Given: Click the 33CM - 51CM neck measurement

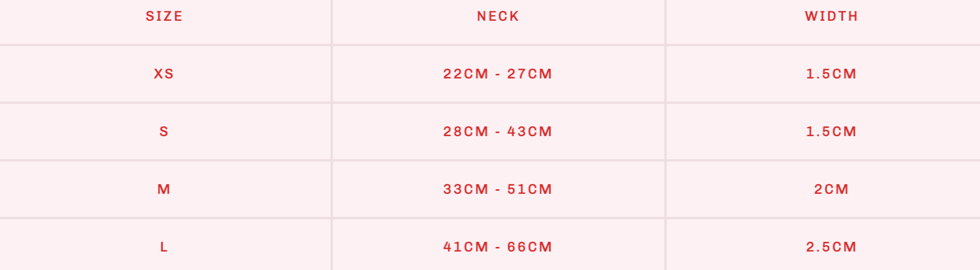Looking at the screenshot, I should click(x=498, y=189).
